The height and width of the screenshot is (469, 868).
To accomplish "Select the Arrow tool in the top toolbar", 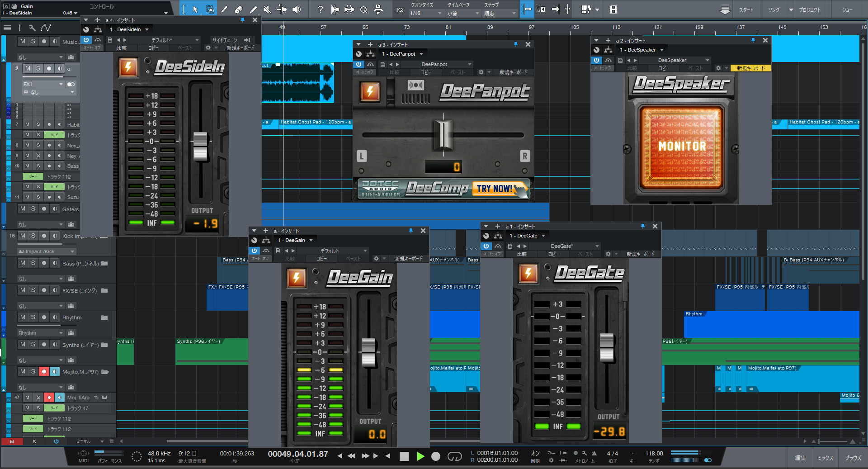I will pyautogui.click(x=195, y=9).
